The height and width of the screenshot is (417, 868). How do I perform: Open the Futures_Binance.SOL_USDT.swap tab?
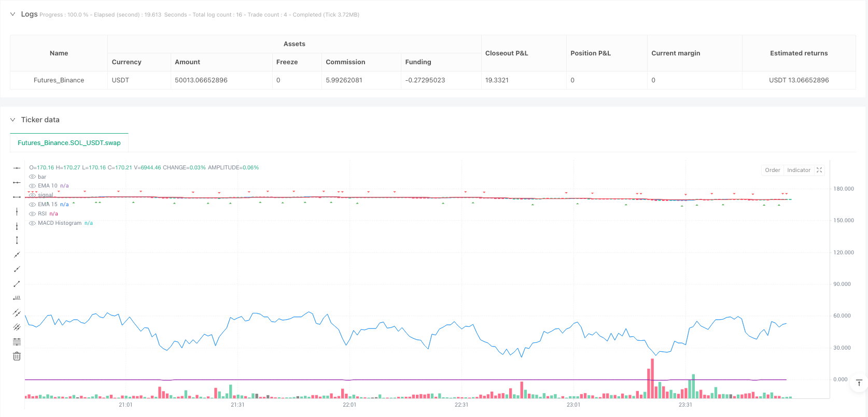[69, 142]
